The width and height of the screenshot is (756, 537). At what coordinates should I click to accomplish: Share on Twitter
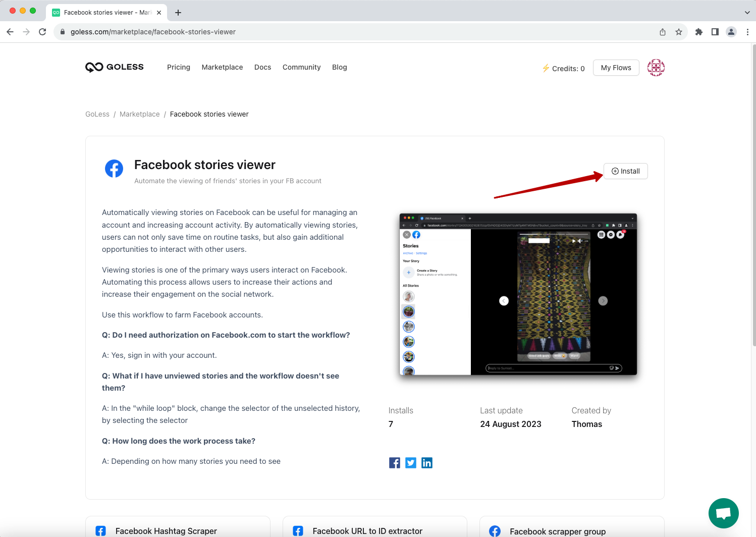click(411, 463)
